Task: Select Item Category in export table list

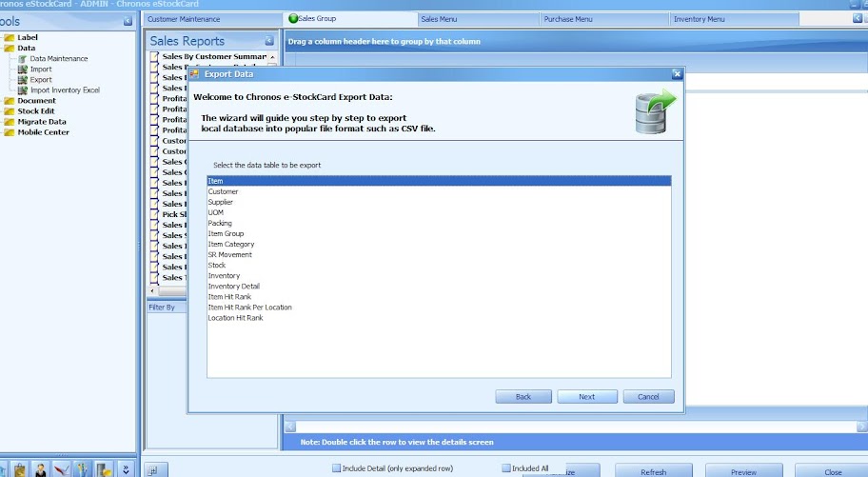Action: [x=439, y=245]
